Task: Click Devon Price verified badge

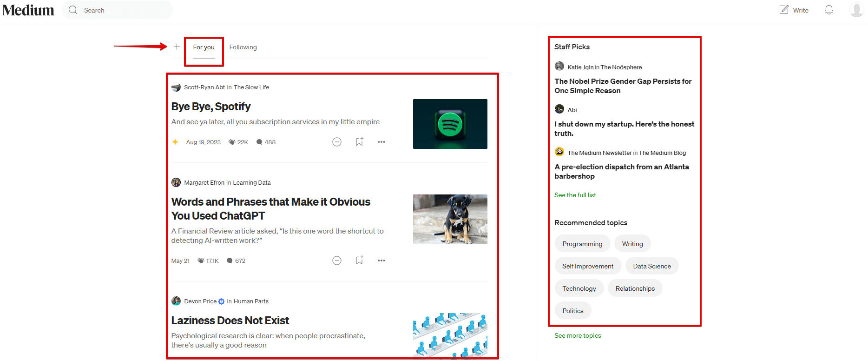Action: (221, 301)
